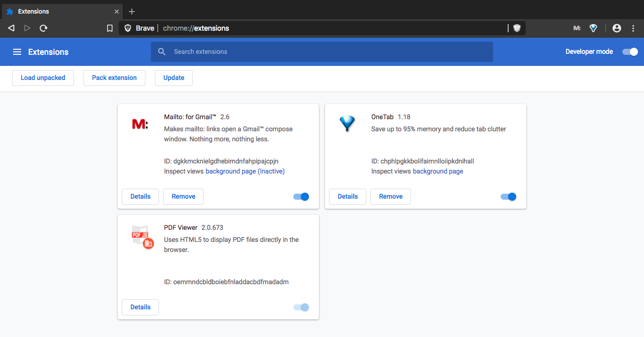Open the browser three-dot menu
The width and height of the screenshot is (644, 337).
pos(633,28)
